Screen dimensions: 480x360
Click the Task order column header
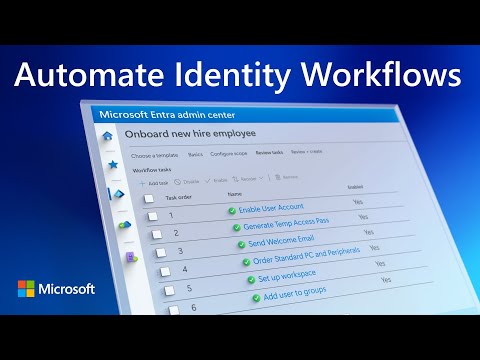click(179, 197)
